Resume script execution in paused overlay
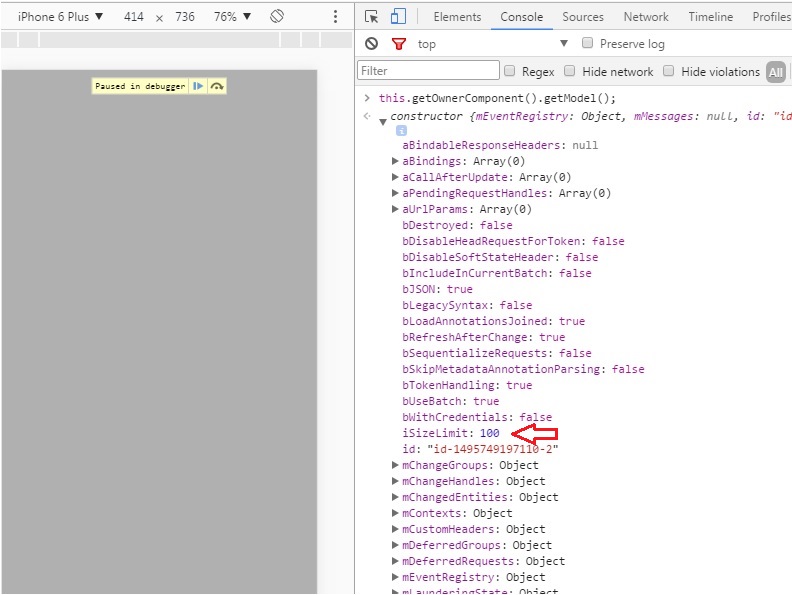 (x=198, y=86)
